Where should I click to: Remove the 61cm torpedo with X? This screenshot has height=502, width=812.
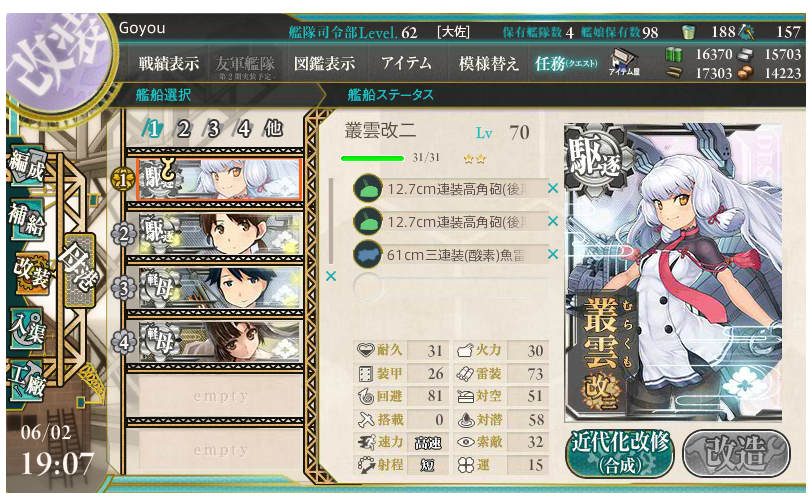coord(553,254)
